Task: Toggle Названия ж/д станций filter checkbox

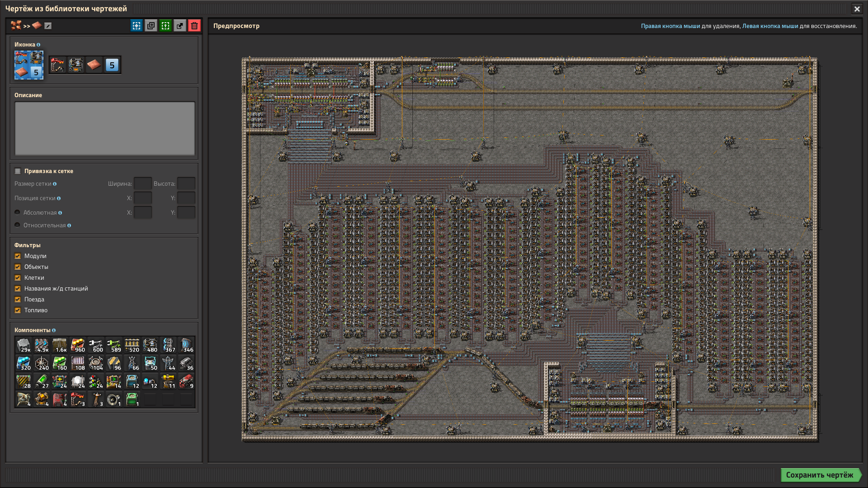Action: (x=18, y=289)
